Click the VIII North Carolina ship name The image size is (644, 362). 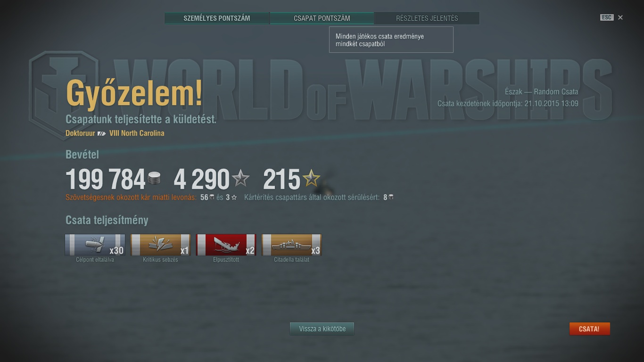pos(137,133)
